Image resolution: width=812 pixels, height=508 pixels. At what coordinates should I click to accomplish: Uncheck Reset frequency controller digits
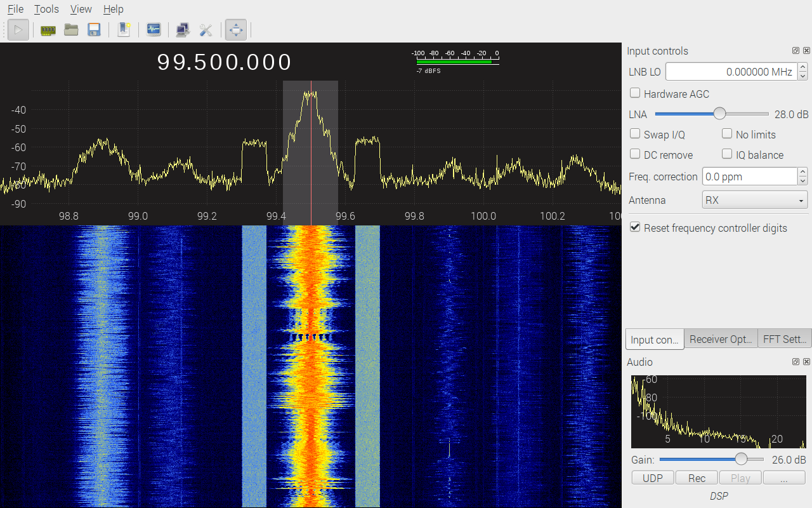pyautogui.click(x=635, y=227)
